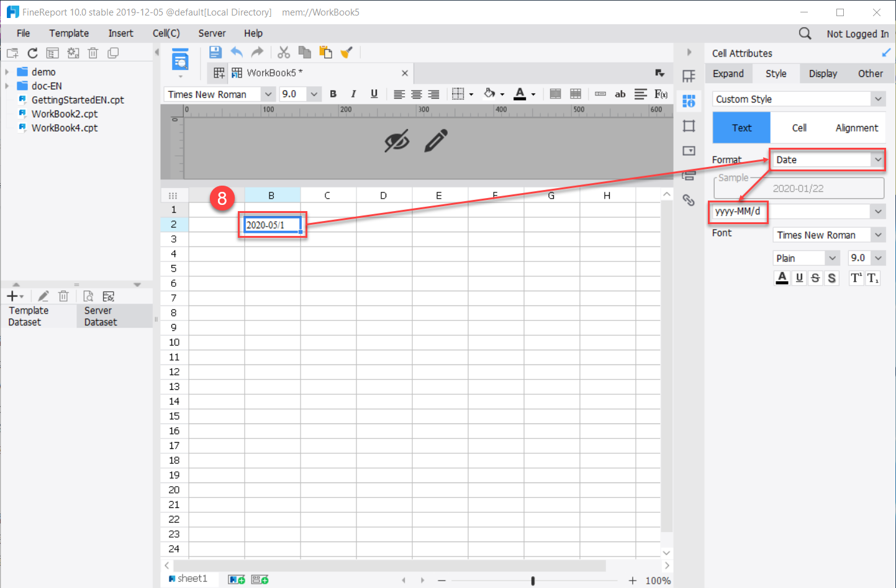Click the Hyperlink icon in right sidebar
896x588 pixels.
pyautogui.click(x=689, y=200)
